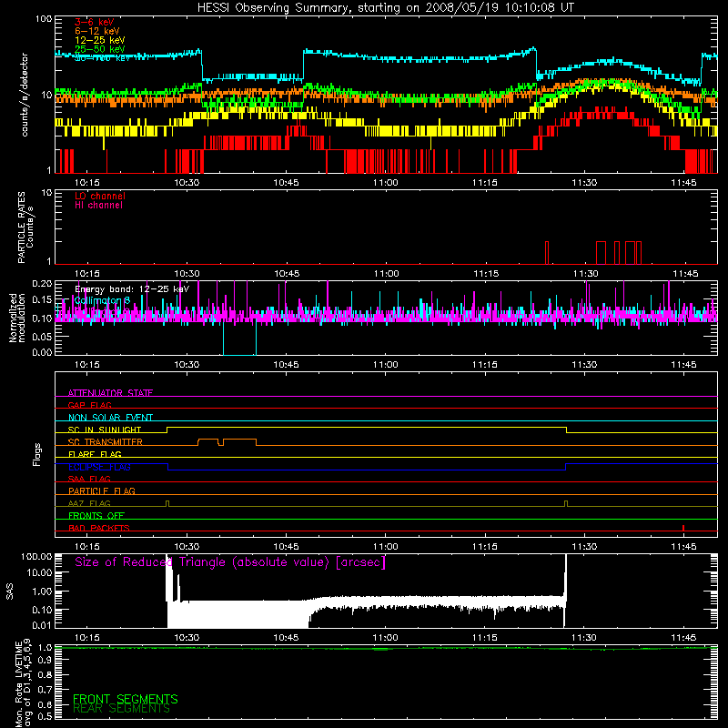This screenshot has height=728, width=728.
Task: Click the first AAZ_FLAG pulse near 10:27
Action: point(167,504)
